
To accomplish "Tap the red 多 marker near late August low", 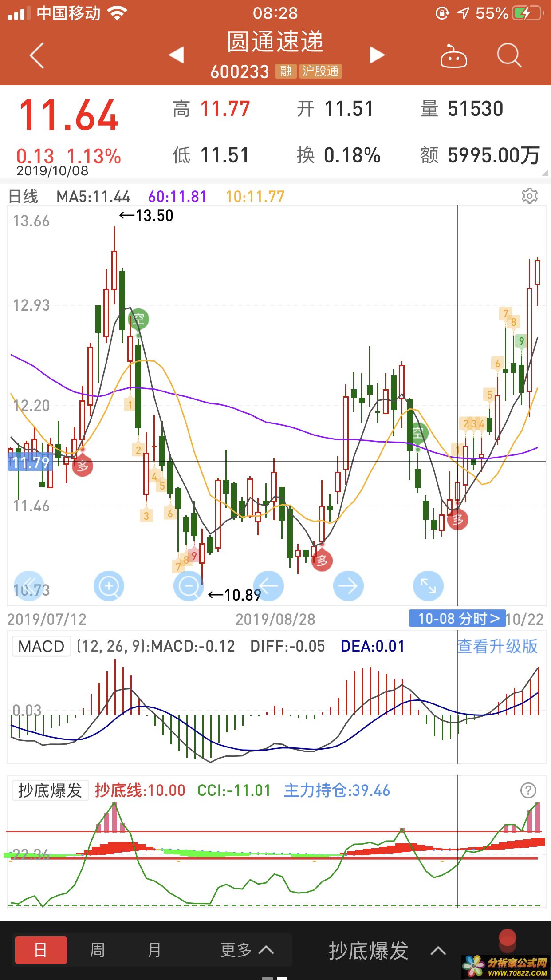I will coord(322,561).
